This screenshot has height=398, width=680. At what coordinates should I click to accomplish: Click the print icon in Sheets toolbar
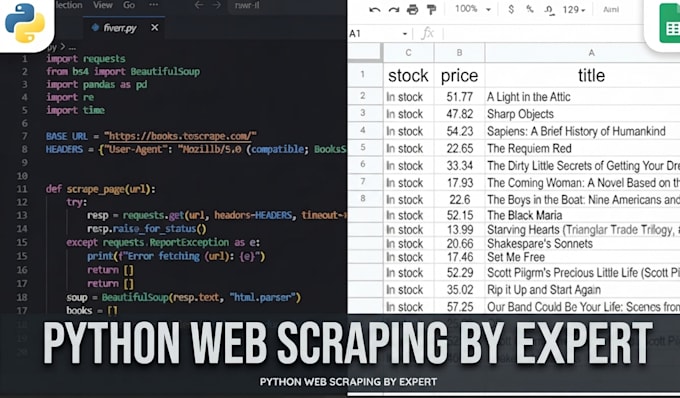point(412,10)
